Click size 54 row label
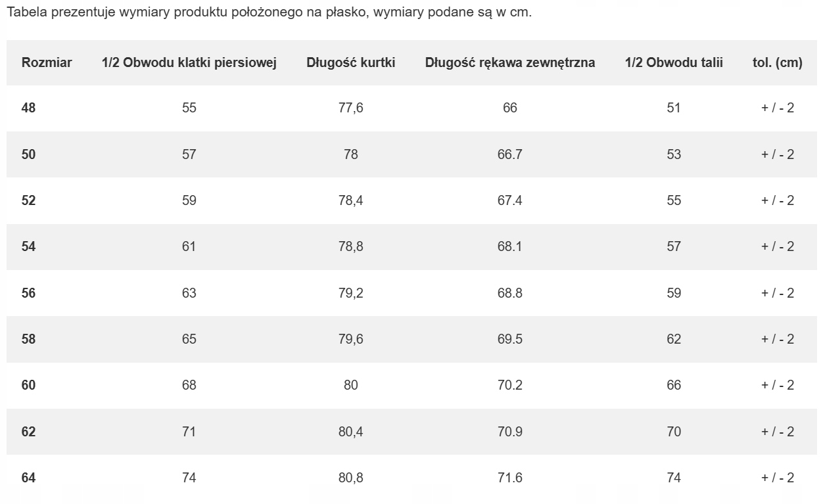The height and width of the screenshot is (504, 823). tap(29, 246)
